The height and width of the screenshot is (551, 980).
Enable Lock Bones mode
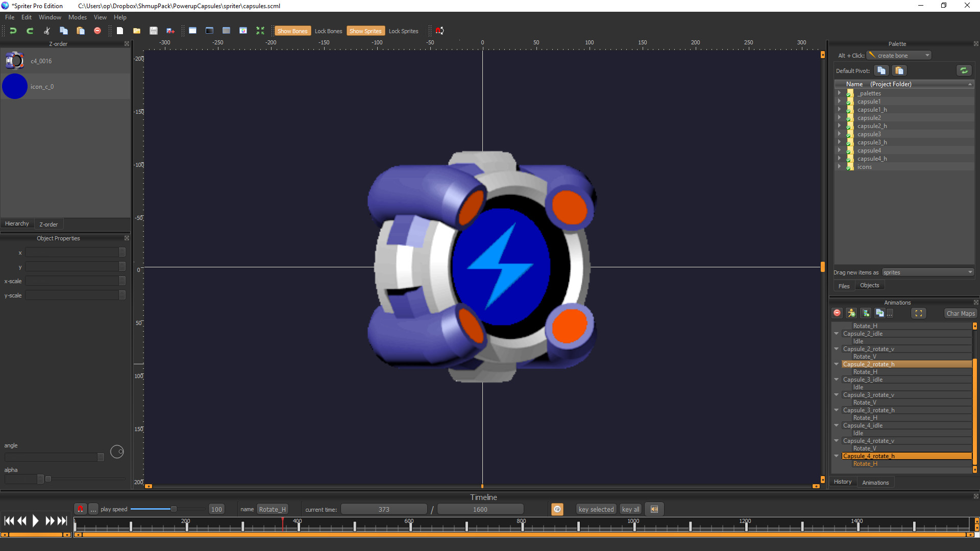pyautogui.click(x=328, y=31)
